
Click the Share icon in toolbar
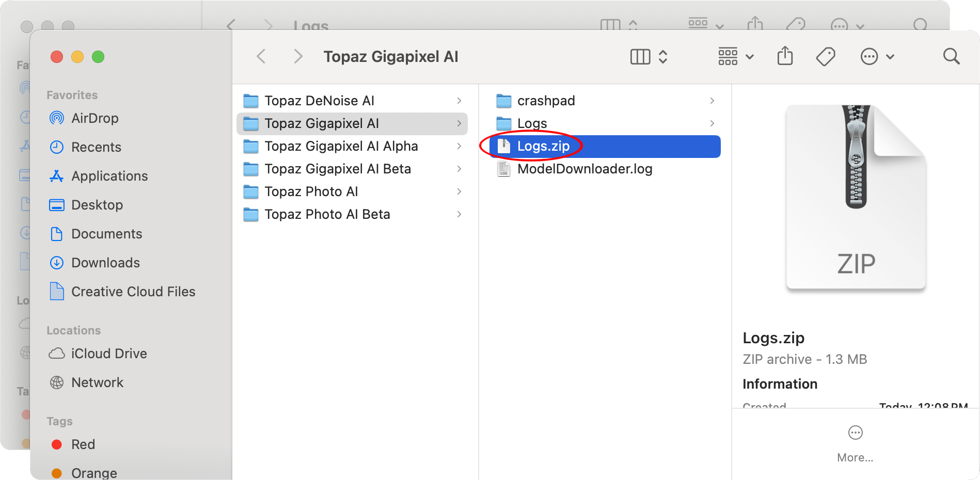[785, 56]
